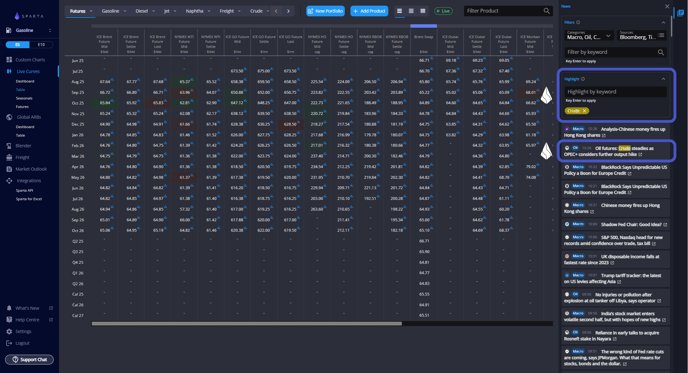The width and height of the screenshot is (688, 373).
Task: Open What's New external link icon
Action: (x=51, y=308)
